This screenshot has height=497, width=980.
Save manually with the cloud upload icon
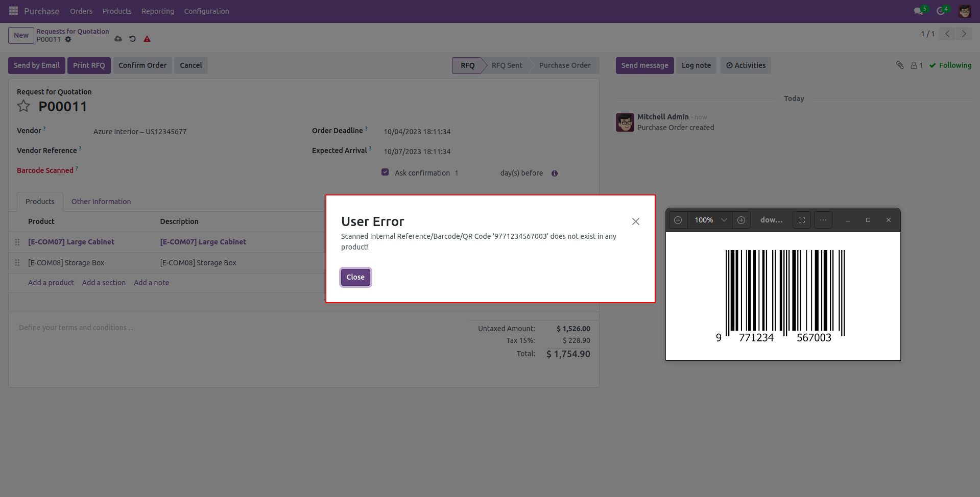pyautogui.click(x=118, y=39)
